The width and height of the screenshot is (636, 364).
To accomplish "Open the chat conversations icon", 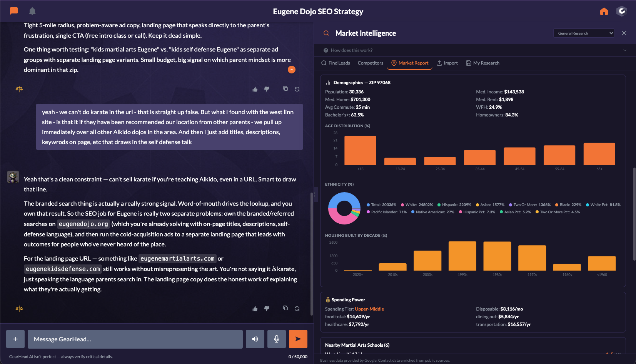I will tap(14, 11).
